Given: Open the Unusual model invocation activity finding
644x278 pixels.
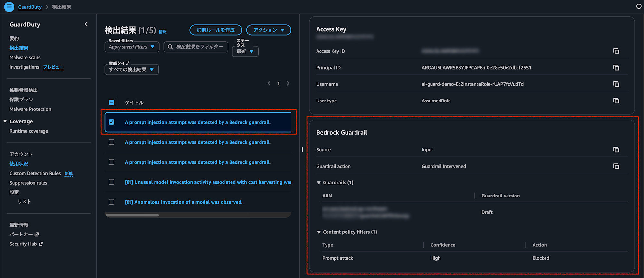Looking at the screenshot, I should click(x=208, y=182).
